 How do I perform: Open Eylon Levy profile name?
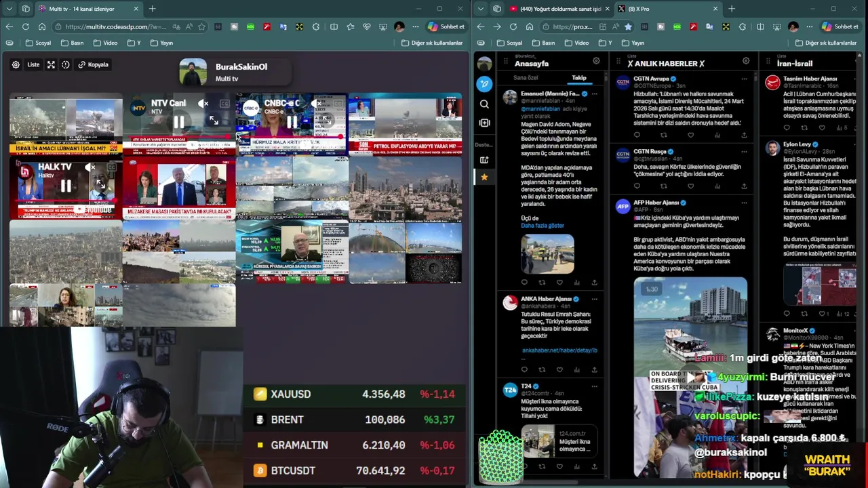(797, 144)
